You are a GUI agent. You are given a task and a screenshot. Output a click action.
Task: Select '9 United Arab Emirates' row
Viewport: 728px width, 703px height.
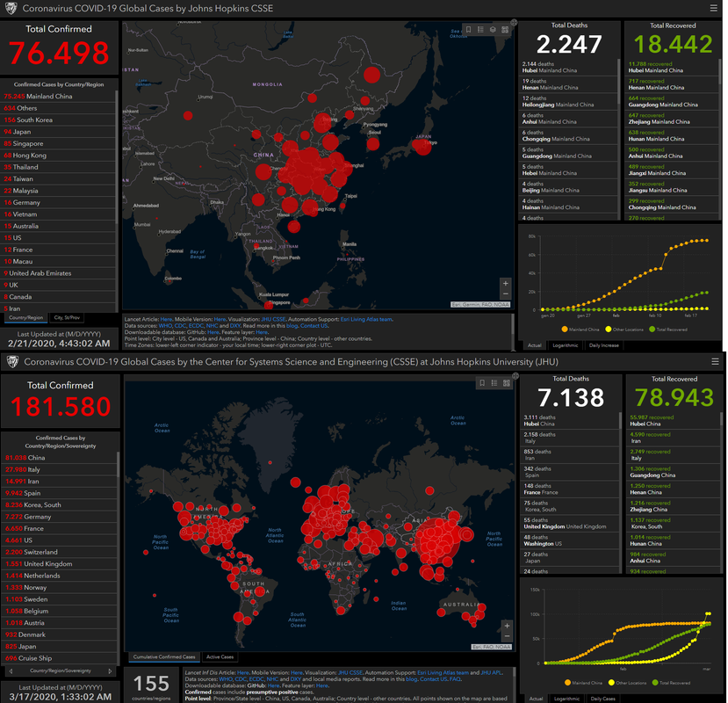coord(58,273)
